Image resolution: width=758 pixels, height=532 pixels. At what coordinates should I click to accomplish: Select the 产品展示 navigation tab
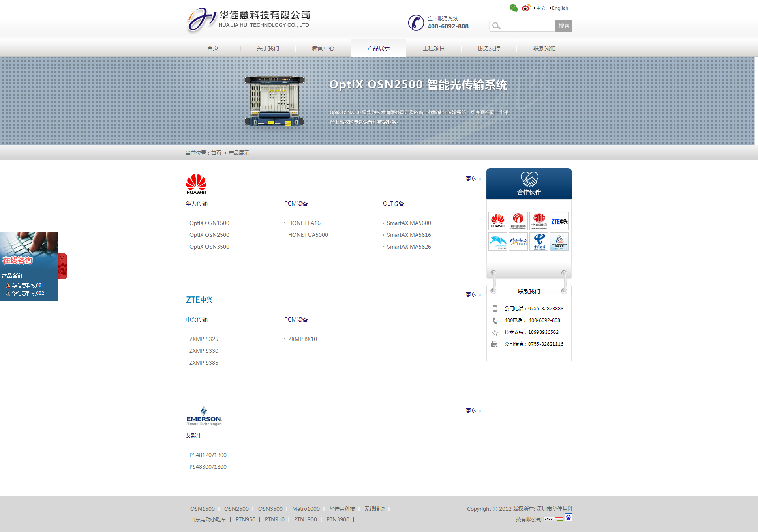(x=379, y=48)
